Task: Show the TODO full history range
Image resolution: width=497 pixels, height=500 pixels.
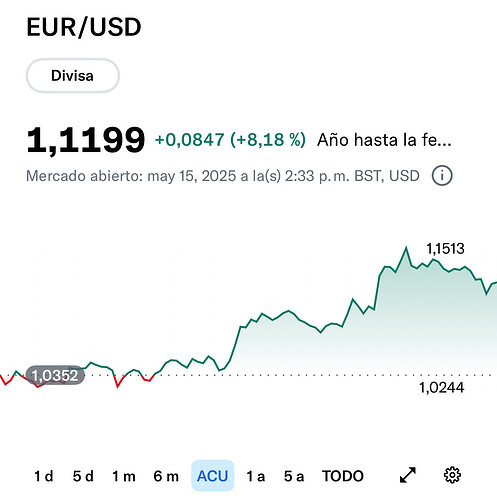Action: tap(343, 476)
